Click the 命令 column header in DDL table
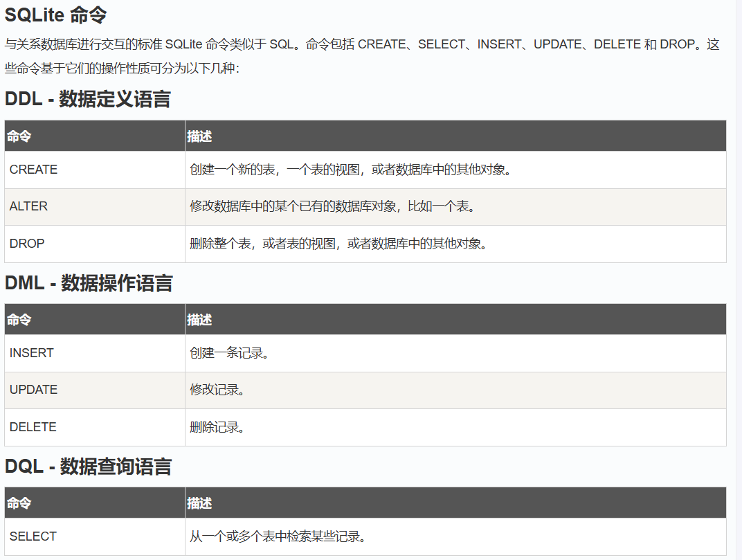 pos(19,136)
